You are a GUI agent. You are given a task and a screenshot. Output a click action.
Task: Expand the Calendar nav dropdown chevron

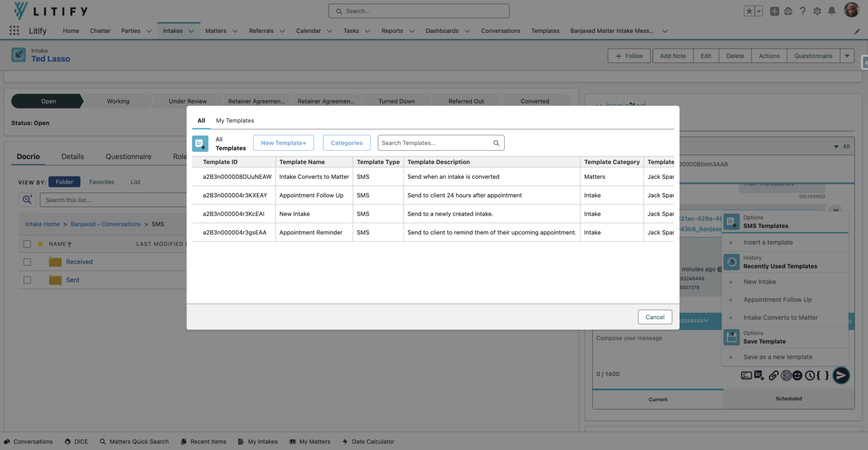tap(330, 31)
